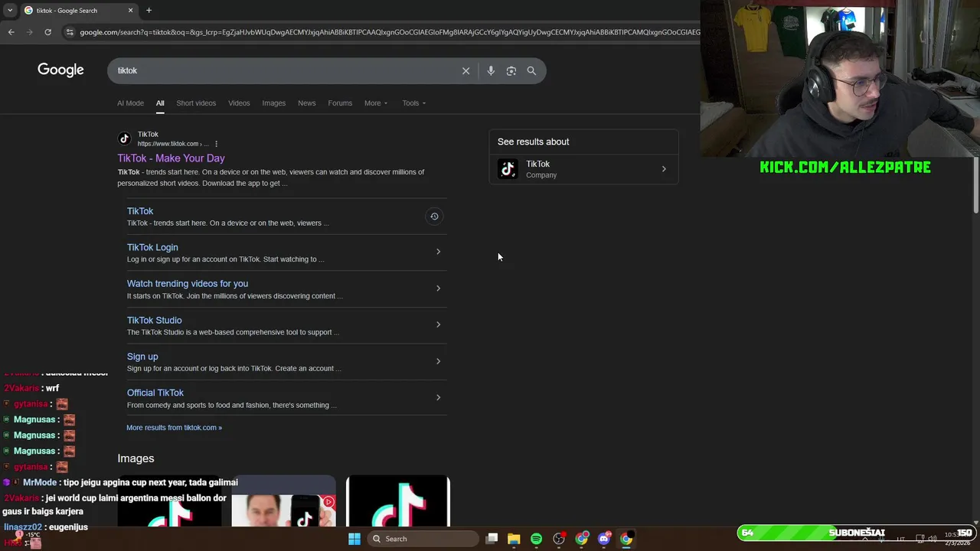Click the green SUBONEŠIAI progress bar
The image size is (980, 551).
pos(856,533)
